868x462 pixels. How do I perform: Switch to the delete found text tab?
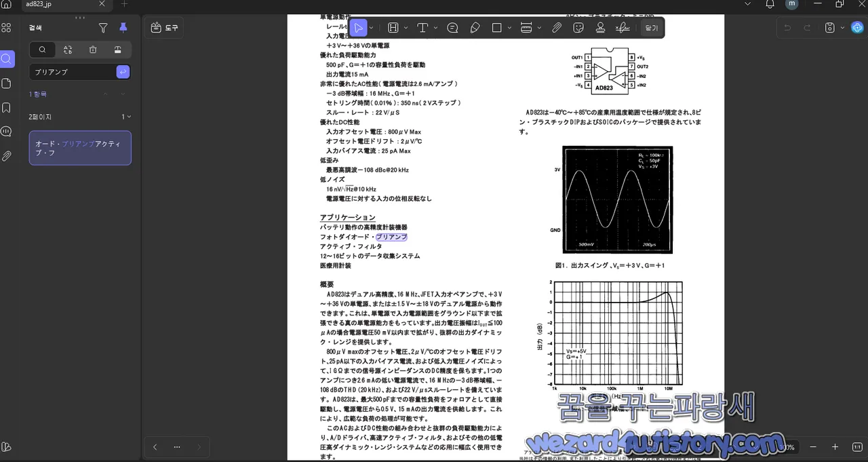[x=93, y=50]
